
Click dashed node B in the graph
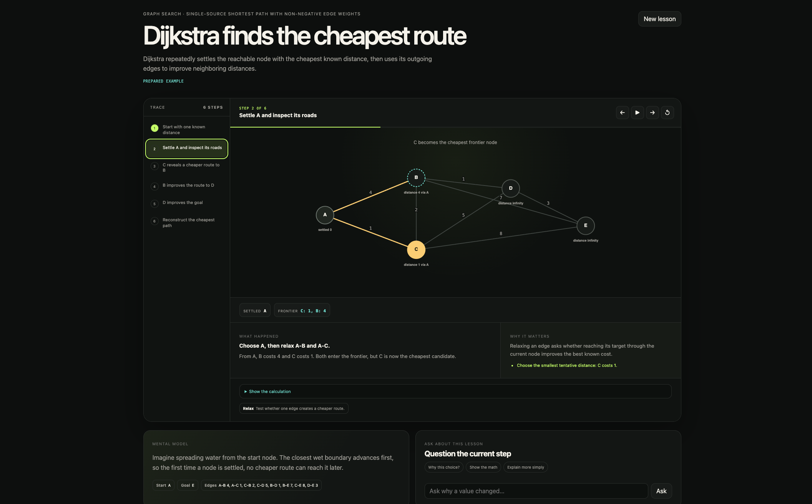tap(416, 177)
